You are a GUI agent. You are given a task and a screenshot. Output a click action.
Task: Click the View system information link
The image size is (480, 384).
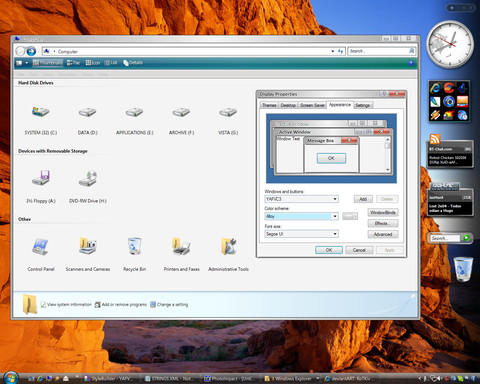tap(66, 304)
